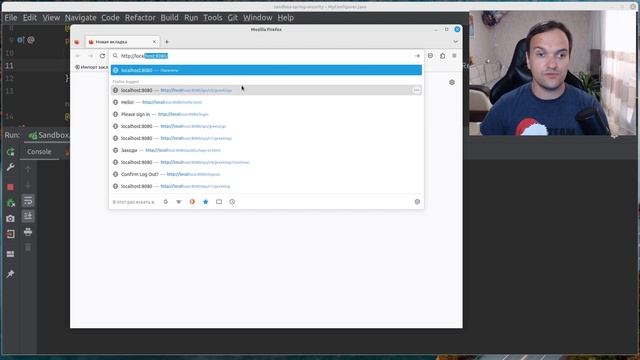This screenshot has width=640, height=360.
Task: Click the pin tab icon in the Run panel
Action: (11, 273)
